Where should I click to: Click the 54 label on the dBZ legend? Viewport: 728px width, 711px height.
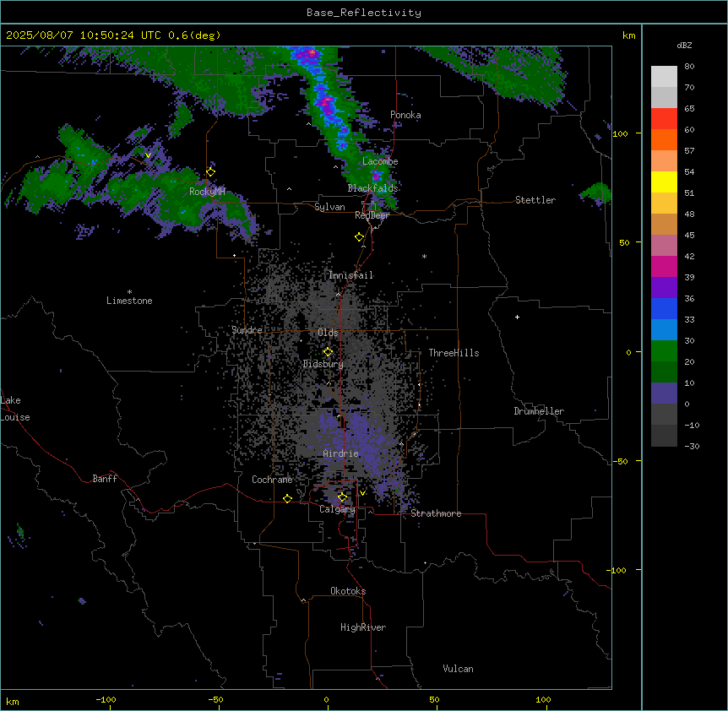(x=689, y=171)
